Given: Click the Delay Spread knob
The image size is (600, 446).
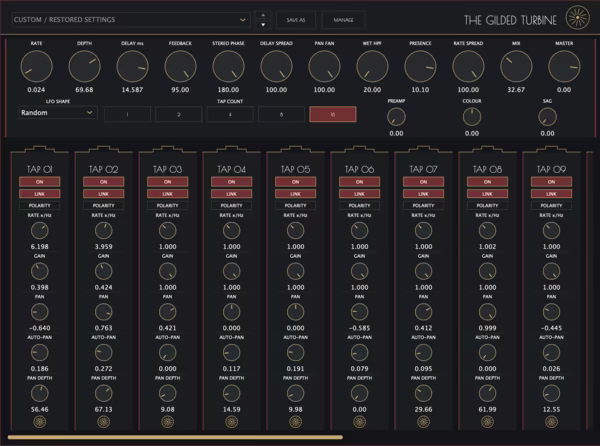Looking at the screenshot, I should (x=276, y=67).
